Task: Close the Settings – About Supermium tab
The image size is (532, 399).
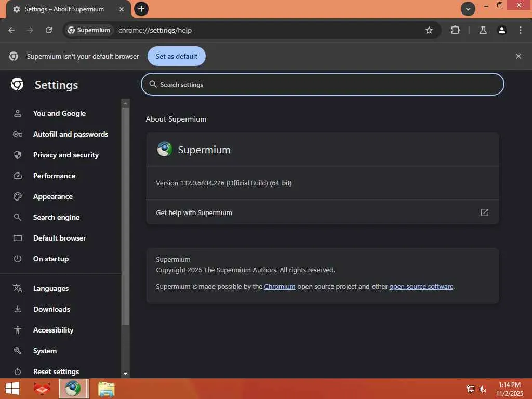Action: (x=122, y=9)
